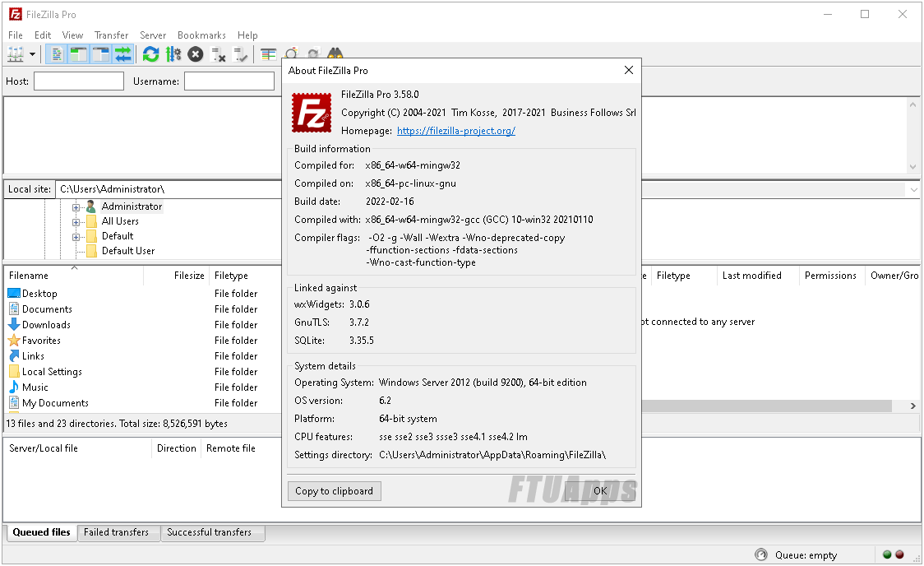Open the Transfer menu
The height and width of the screenshot is (566, 924).
pyautogui.click(x=111, y=35)
